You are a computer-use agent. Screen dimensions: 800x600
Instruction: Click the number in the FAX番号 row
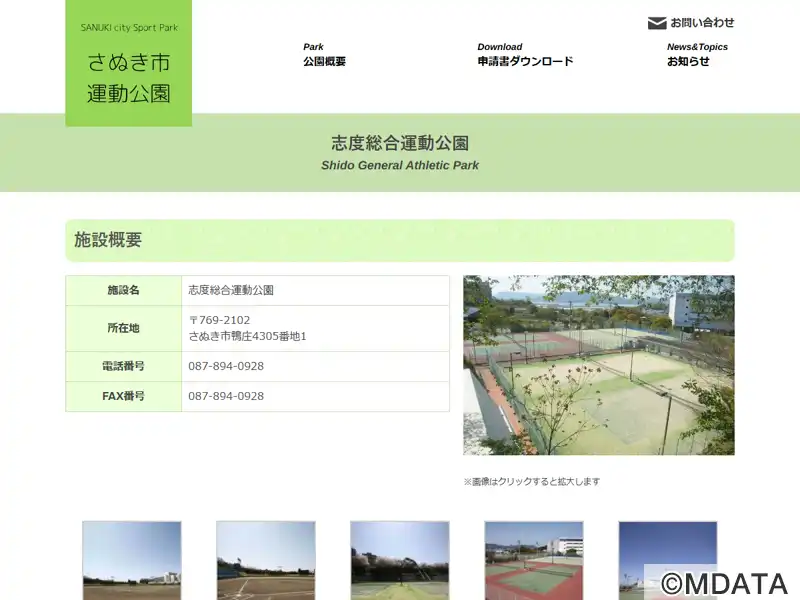226,396
